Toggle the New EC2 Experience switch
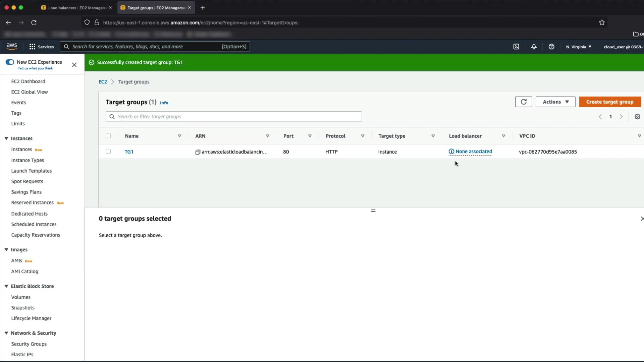 tap(10, 62)
